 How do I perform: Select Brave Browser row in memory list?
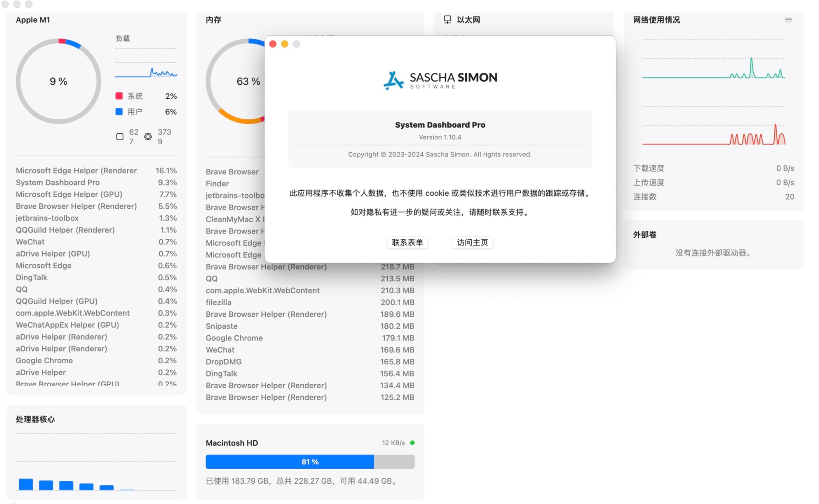coord(235,172)
